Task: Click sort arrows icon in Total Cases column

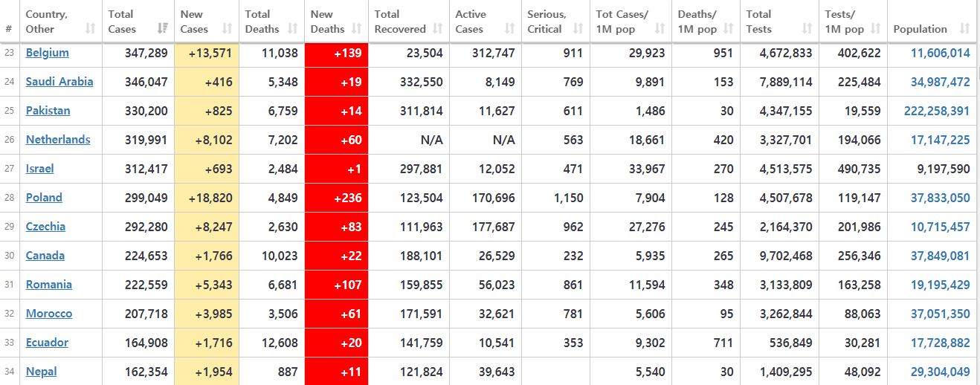Action: click(x=162, y=29)
